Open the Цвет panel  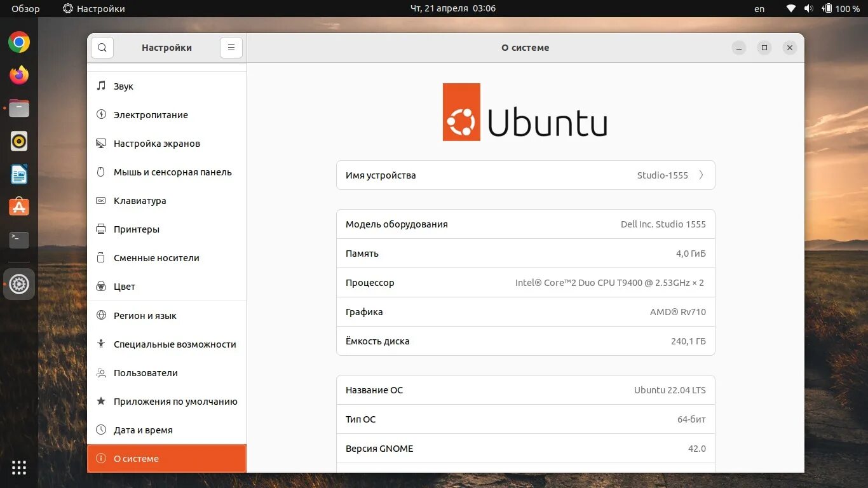(166, 286)
